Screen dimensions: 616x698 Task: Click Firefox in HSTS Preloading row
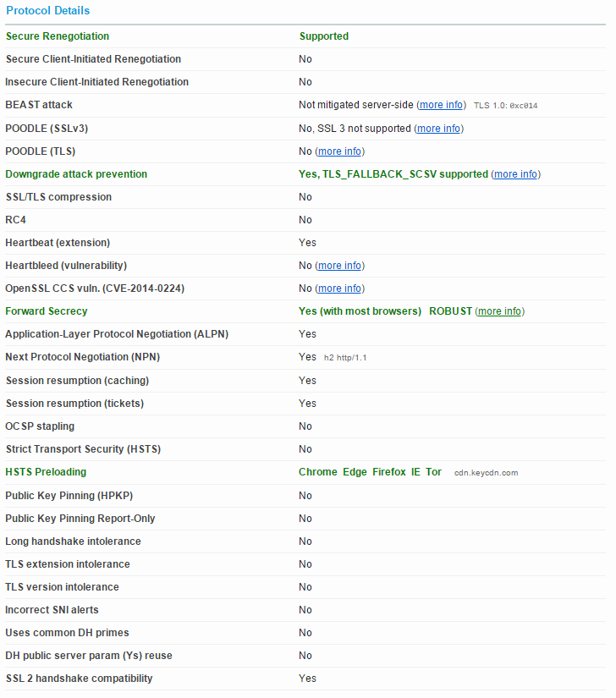(x=389, y=472)
